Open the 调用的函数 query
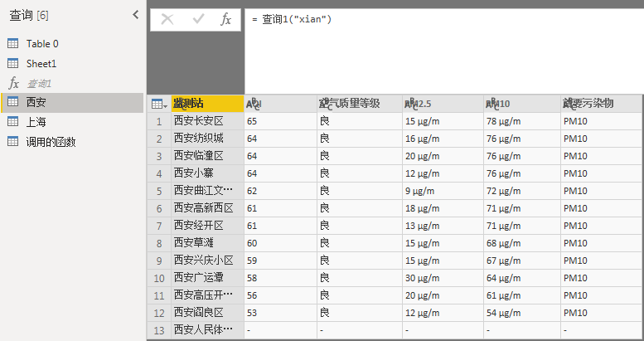This screenshot has height=341, width=644. point(51,142)
